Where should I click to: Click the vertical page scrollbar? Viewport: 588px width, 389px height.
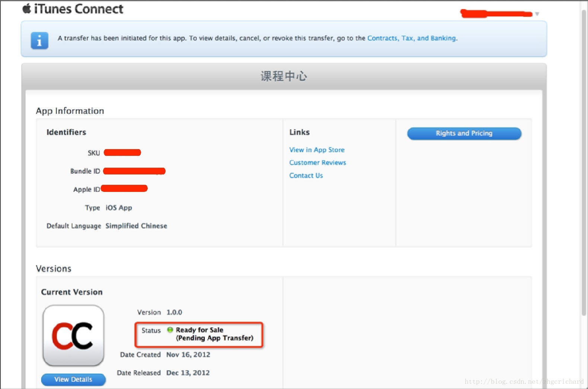click(584, 164)
